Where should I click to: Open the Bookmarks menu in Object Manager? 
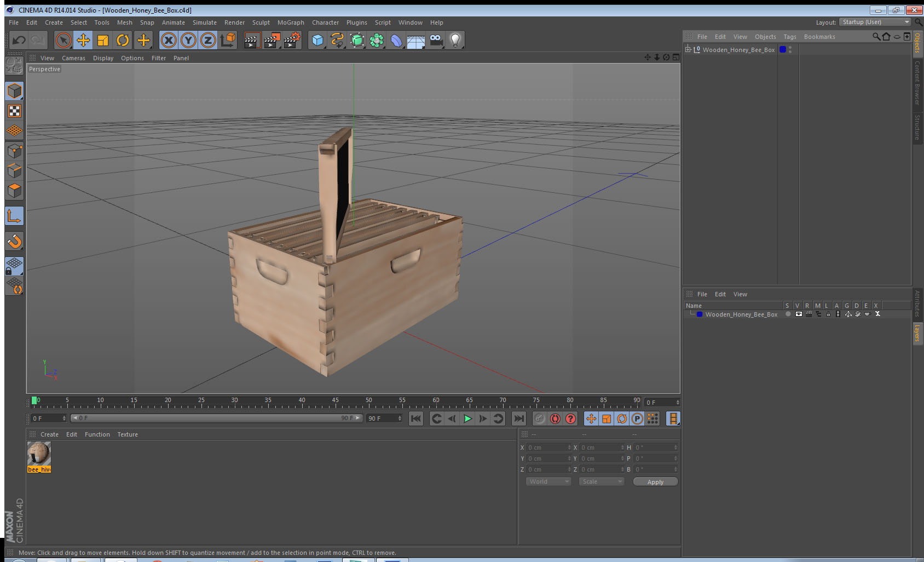(819, 37)
